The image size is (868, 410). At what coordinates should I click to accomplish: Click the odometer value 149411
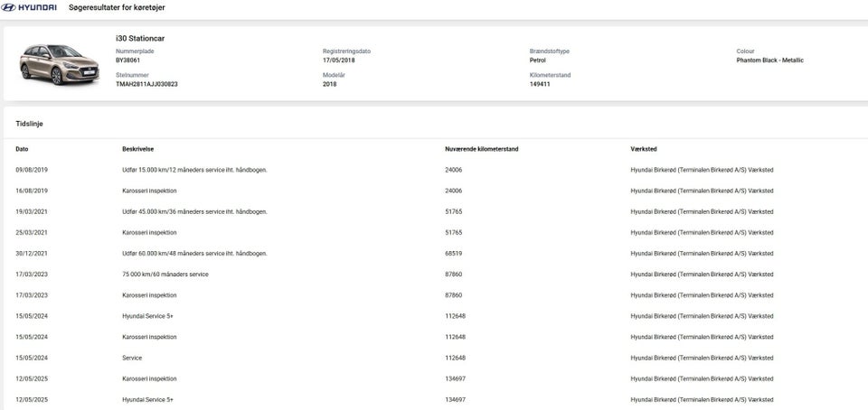tap(542, 84)
